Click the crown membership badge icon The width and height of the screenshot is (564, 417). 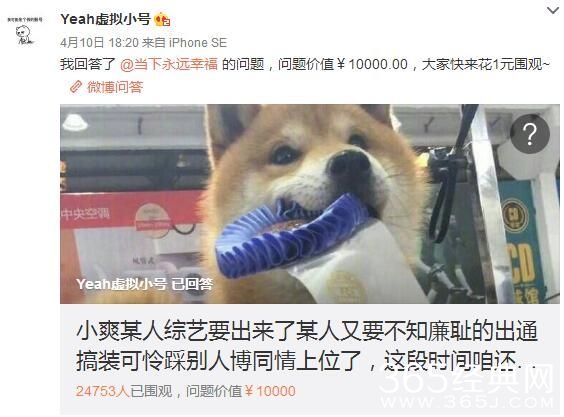coord(162,19)
